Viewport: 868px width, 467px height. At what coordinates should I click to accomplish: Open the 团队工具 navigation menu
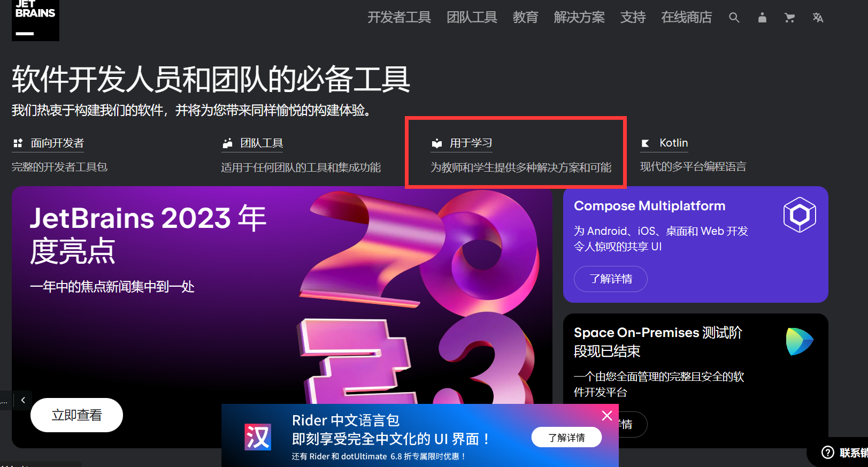(x=472, y=18)
